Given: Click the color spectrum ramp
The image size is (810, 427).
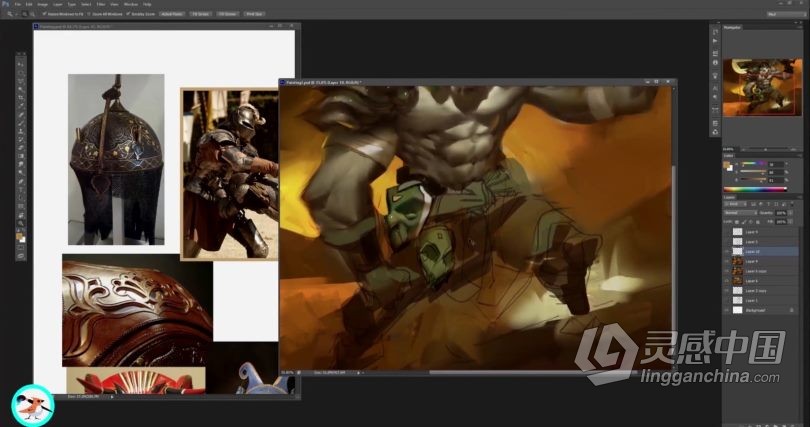Looking at the screenshot, I should pos(755,189).
